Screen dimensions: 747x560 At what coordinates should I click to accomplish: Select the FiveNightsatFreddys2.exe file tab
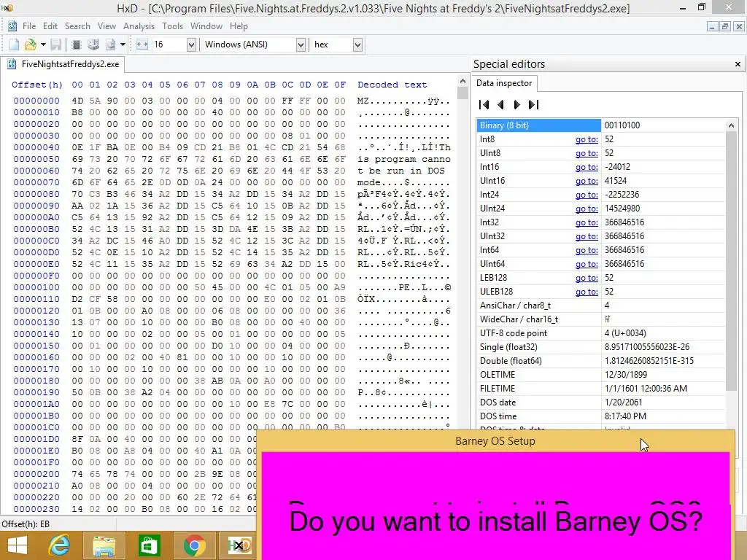63,64
